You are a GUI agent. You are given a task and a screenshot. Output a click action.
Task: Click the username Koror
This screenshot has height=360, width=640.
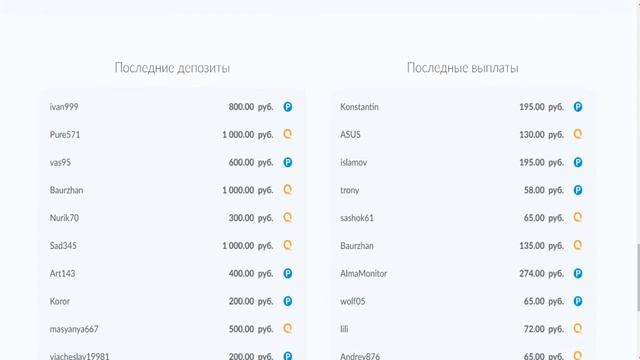(x=60, y=301)
